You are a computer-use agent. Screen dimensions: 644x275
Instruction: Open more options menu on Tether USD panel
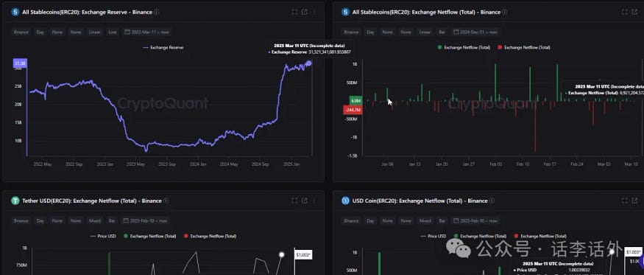point(314,201)
